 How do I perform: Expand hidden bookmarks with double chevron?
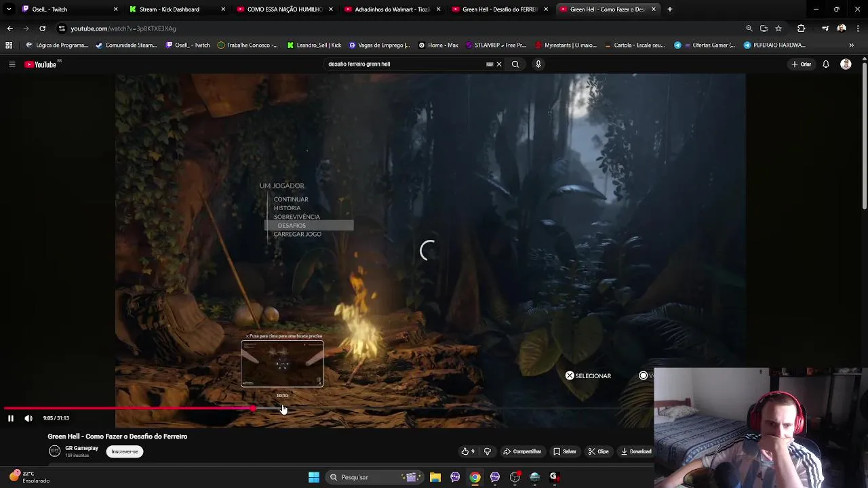coord(852,45)
